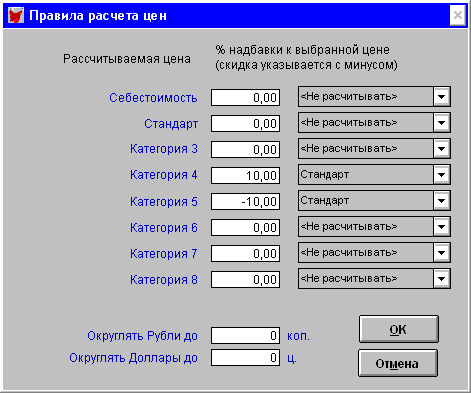Confirm with the OK button
The width and height of the screenshot is (471, 393).
point(399,329)
